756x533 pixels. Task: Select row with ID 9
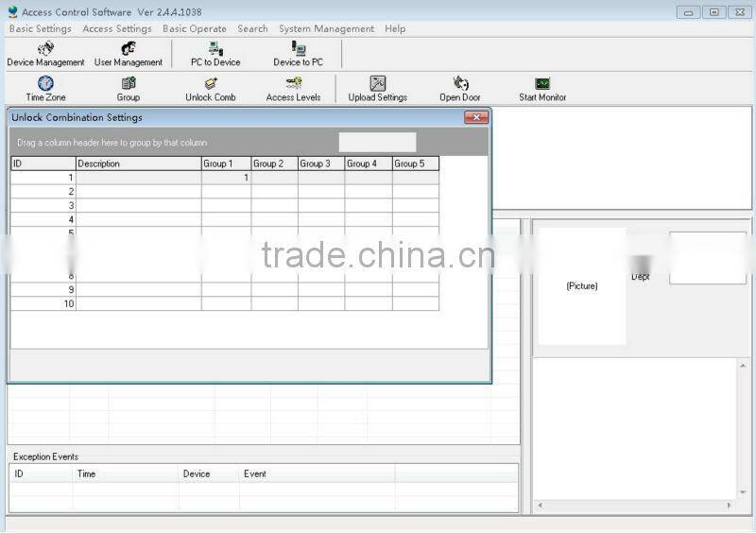point(225,289)
